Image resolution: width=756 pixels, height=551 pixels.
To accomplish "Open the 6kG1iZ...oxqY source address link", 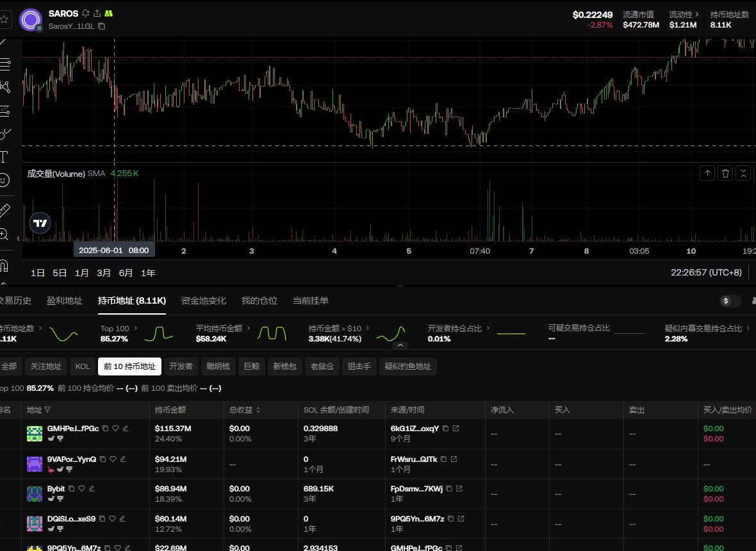I will (415, 428).
